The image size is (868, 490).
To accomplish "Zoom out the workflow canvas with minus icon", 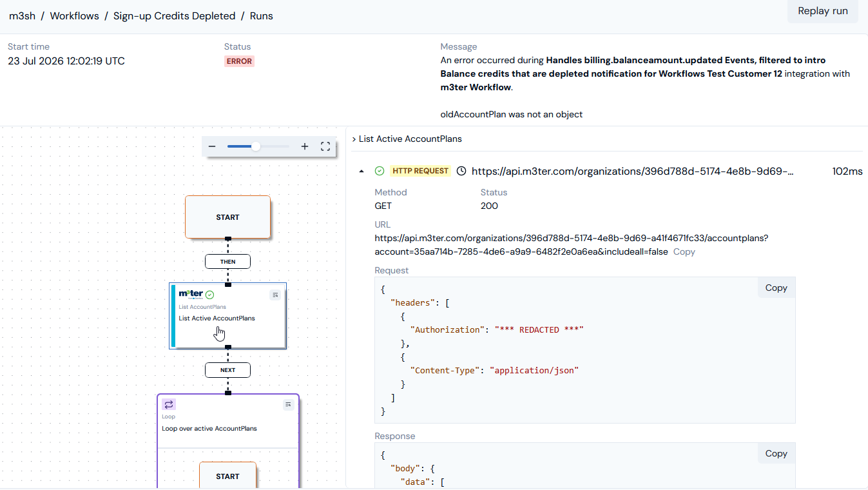I will [x=212, y=146].
